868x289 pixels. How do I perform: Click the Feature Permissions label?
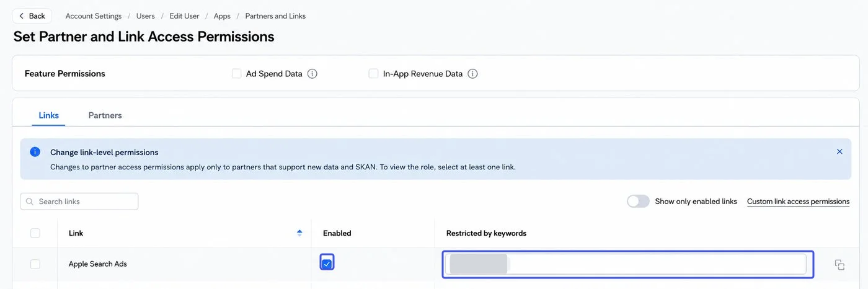click(65, 74)
